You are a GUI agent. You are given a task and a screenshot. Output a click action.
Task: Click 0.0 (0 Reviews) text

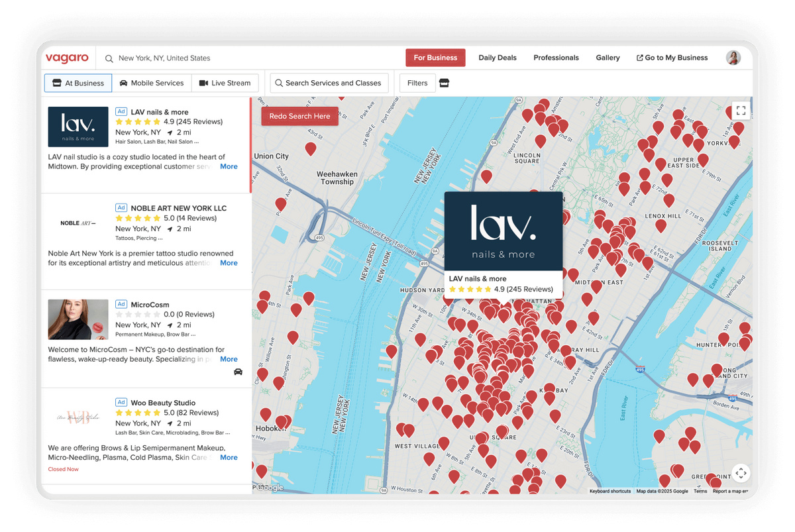(x=189, y=315)
